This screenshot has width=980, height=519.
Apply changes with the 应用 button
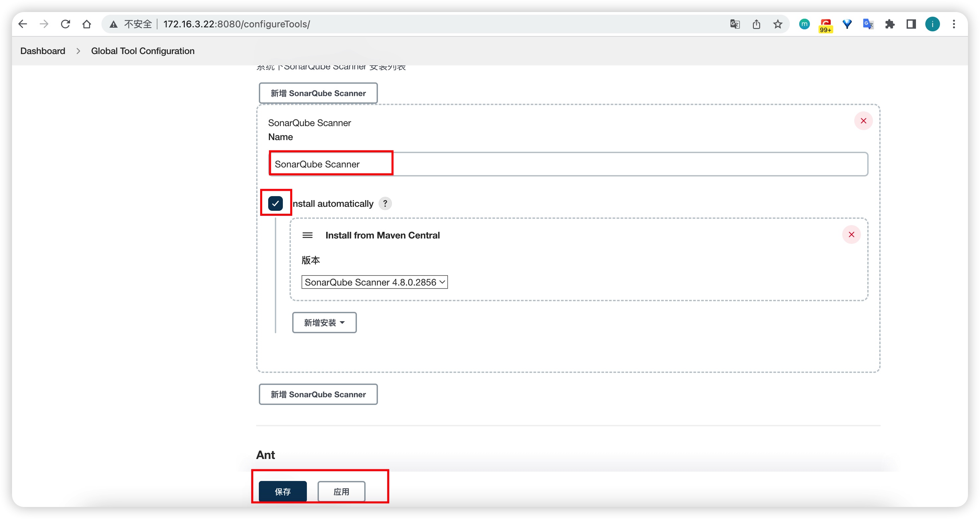pyautogui.click(x=341, y=491)
